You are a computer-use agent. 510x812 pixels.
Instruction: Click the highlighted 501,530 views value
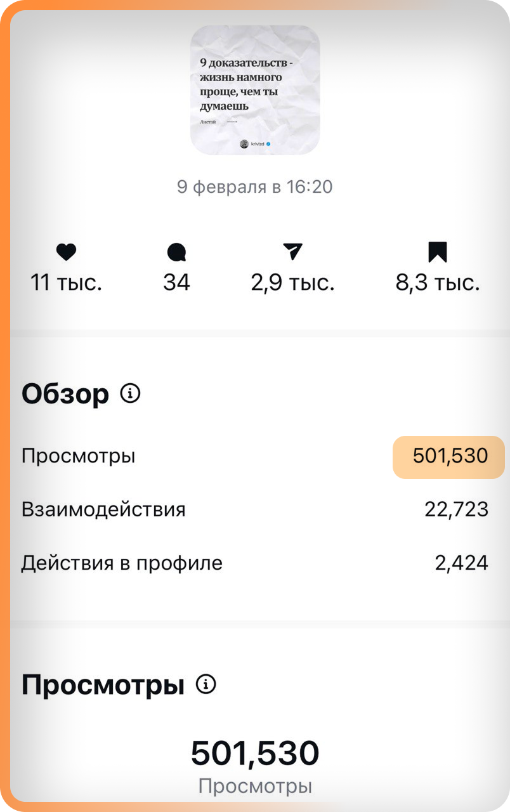[x=449, y=457]
